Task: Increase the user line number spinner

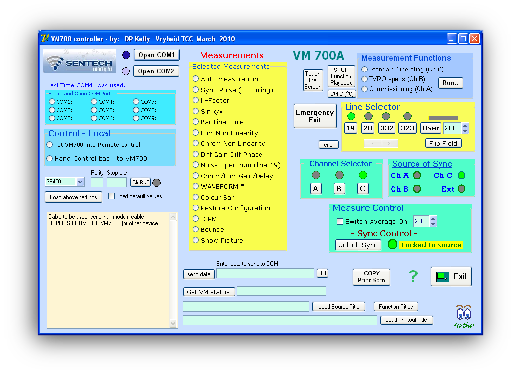Action: tap(465, 126)
